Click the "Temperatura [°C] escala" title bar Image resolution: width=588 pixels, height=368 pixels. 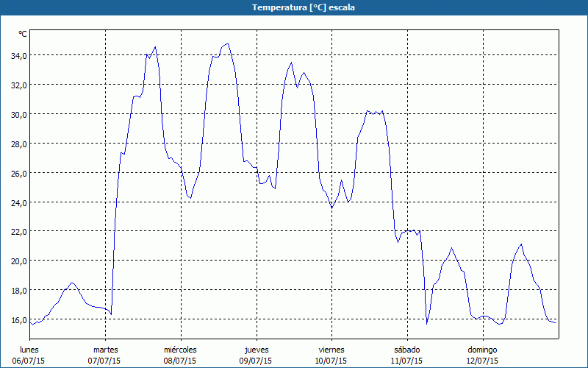pyautogui.click(x=294, y=7)
